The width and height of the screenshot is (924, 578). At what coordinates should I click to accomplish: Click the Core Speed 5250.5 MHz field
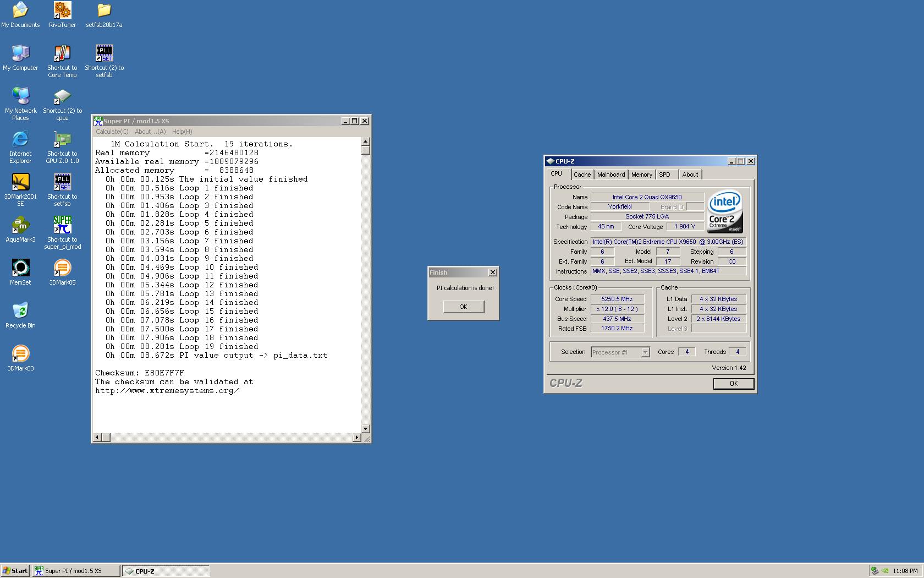coord(617,299)
